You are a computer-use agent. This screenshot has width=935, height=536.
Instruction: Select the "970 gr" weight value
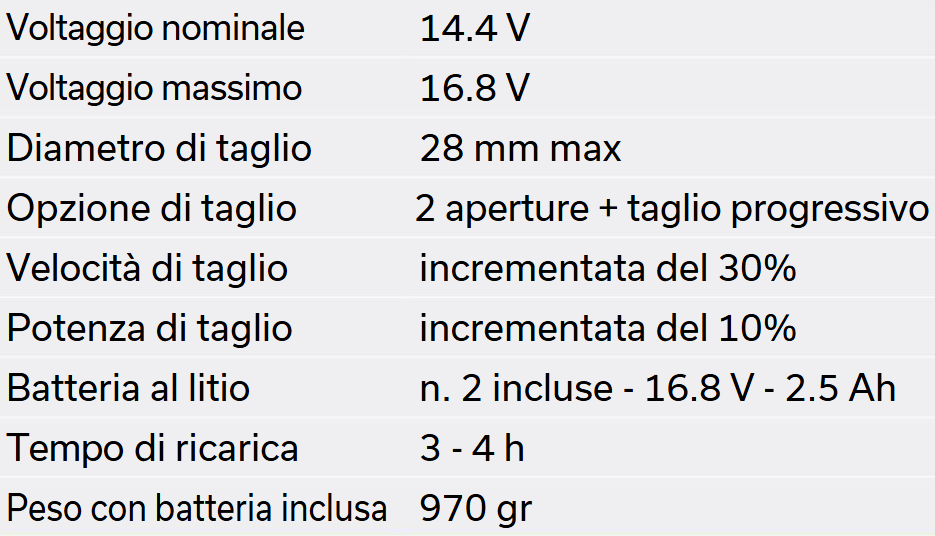point(475,508)
